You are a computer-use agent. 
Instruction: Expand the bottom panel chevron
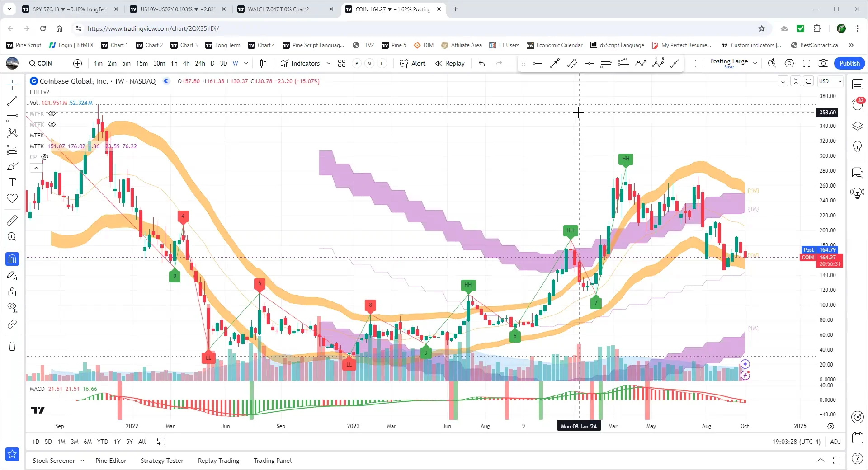(821, 461)
